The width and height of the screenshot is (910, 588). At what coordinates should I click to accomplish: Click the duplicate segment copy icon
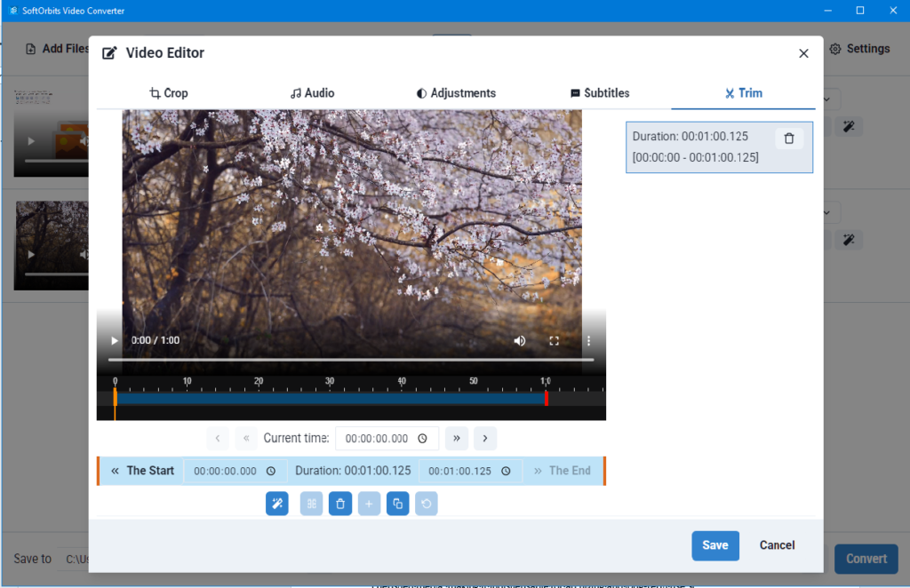(x=397, y=505)
